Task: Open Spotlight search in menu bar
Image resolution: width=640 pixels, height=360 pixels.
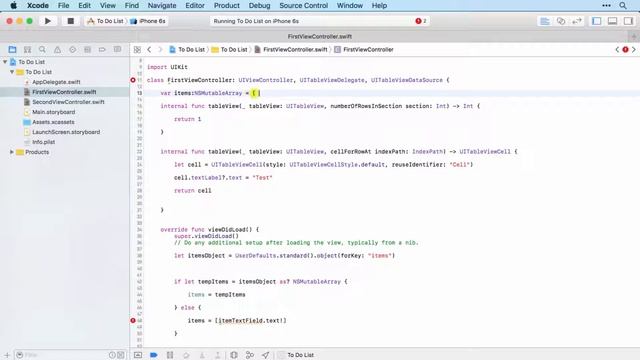Action: (x=623, y=5)
